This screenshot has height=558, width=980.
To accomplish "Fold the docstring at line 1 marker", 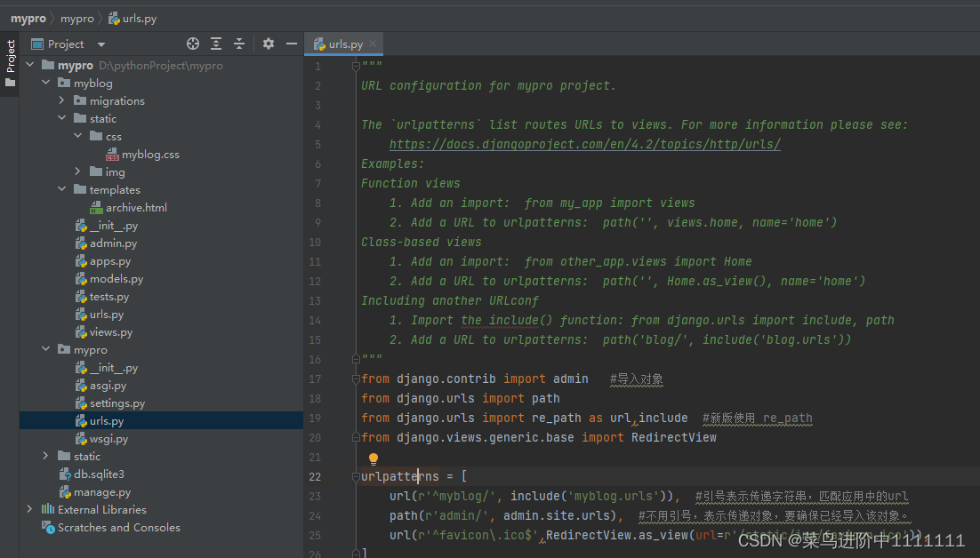I will (x=356, y=66).
